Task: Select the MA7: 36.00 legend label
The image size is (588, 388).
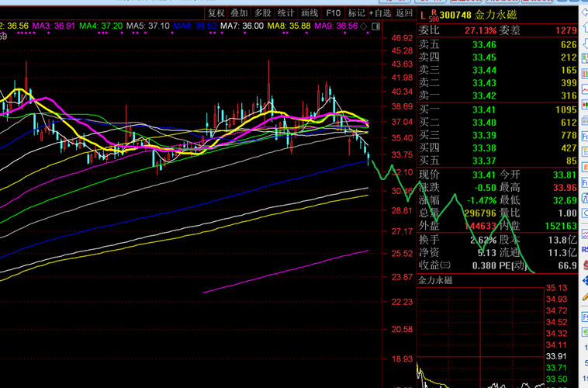Action: [242, 26]
